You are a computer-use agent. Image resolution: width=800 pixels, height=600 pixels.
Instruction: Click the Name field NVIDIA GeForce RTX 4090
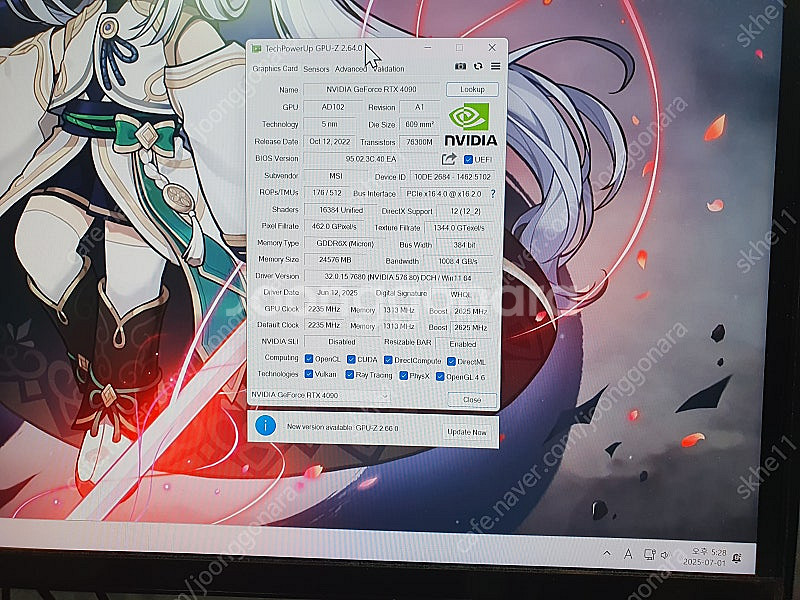point(371,89)
